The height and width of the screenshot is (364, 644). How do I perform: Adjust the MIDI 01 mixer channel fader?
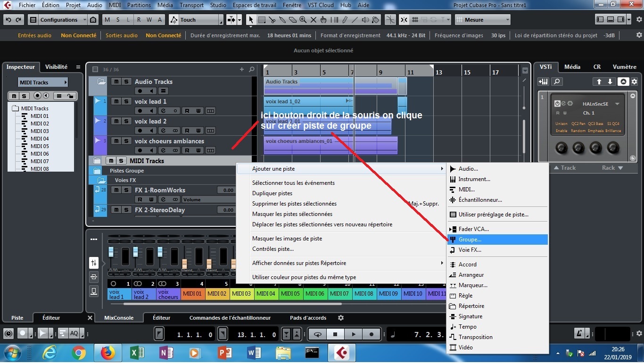tap(185, 264)
